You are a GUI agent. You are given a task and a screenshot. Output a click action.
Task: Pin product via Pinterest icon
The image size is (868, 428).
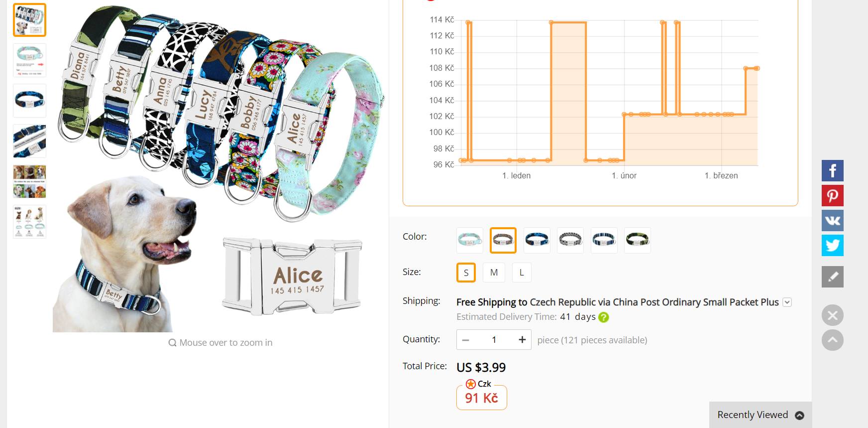tap(832, 196)
